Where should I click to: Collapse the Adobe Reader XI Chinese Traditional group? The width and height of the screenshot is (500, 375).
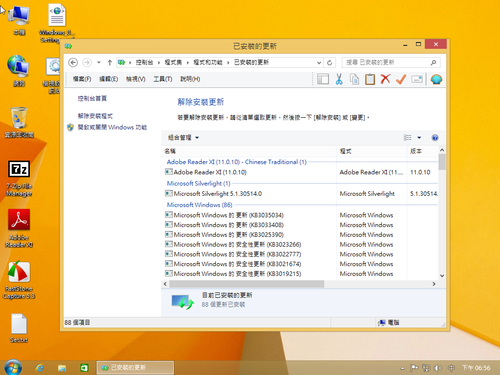coord(236,162)
